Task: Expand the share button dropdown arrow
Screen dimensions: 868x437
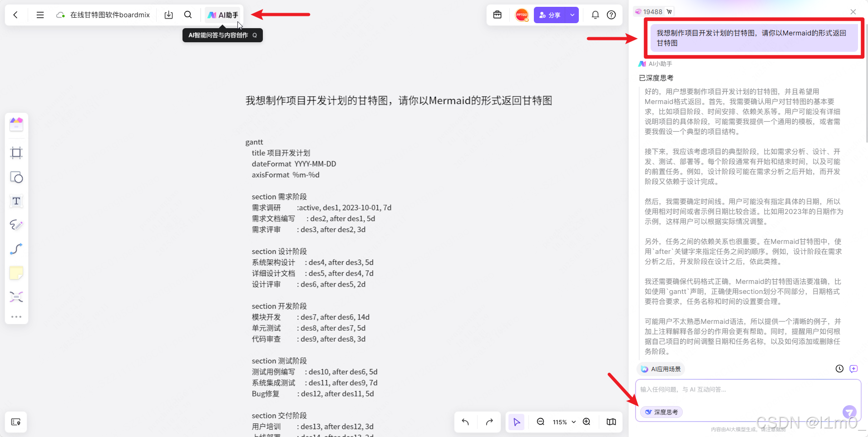Action: click(572, 15)
